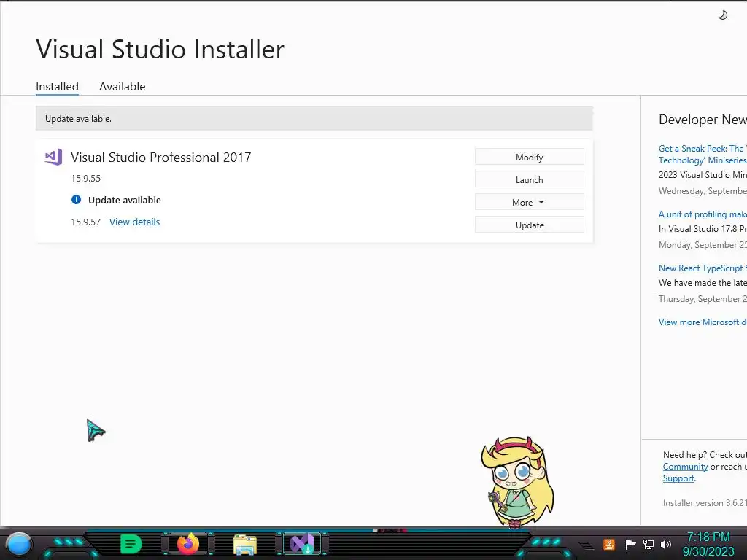This screenshot has width=747, height=560.
Task: Expand the More dropdown button
Action: tap(530, 203)
